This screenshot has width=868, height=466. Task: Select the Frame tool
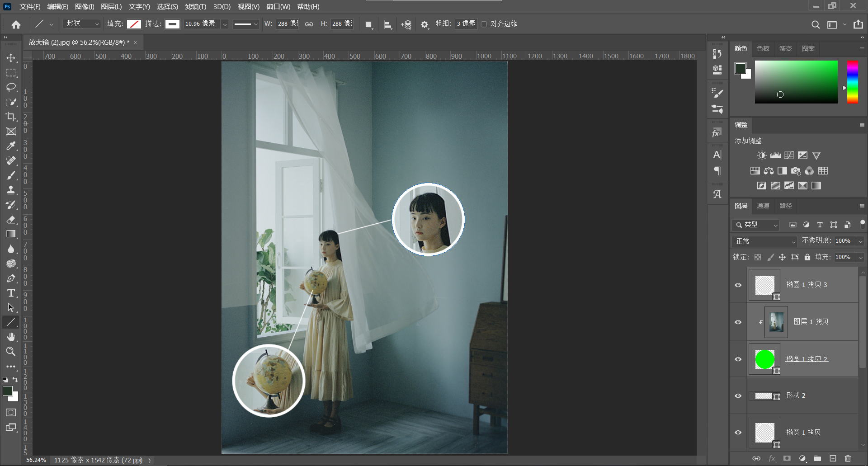(11, 131)
